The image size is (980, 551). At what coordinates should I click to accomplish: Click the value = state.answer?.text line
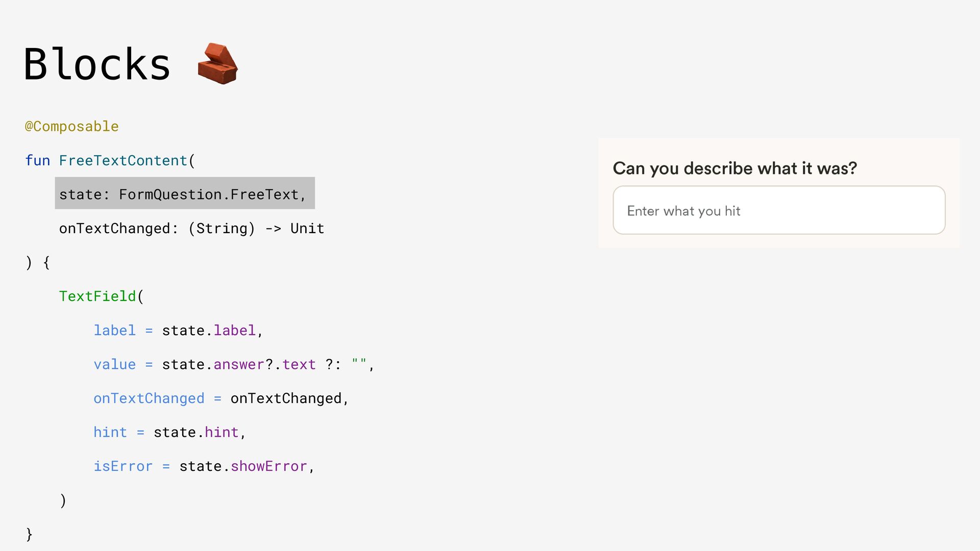(x=233, y=365)
